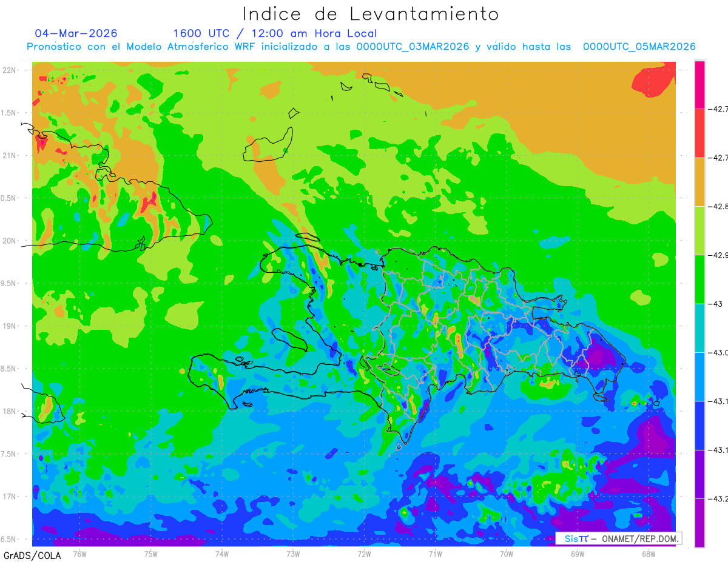Select the '71W' longitude label
Screen dimensions: 728x562
435,554
